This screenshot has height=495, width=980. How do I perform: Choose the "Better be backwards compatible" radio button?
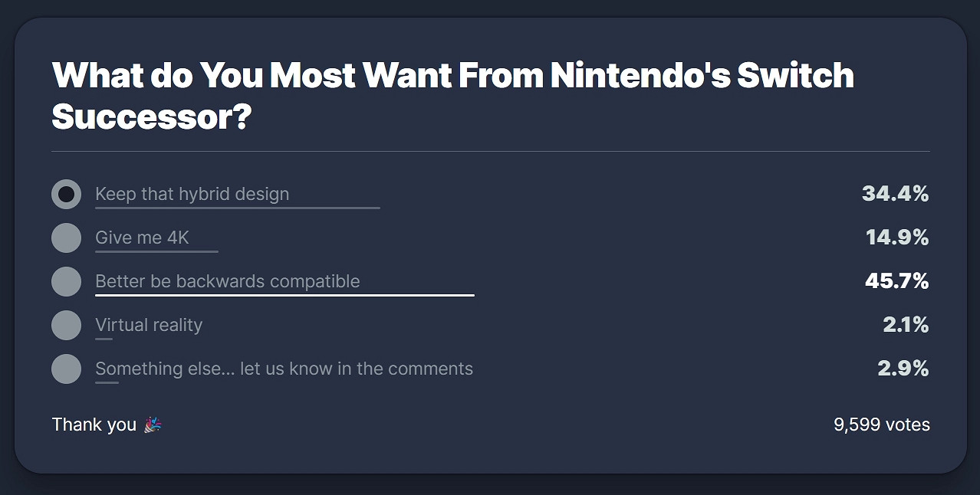point(66,281)
